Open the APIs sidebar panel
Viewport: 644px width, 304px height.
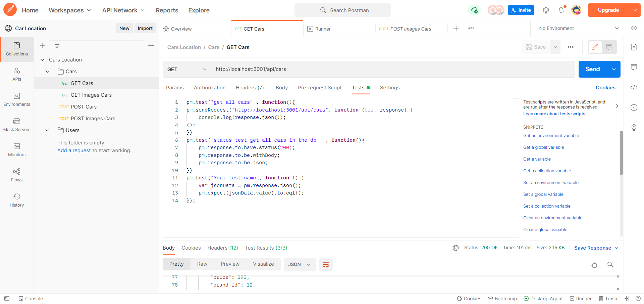(17, 74)
